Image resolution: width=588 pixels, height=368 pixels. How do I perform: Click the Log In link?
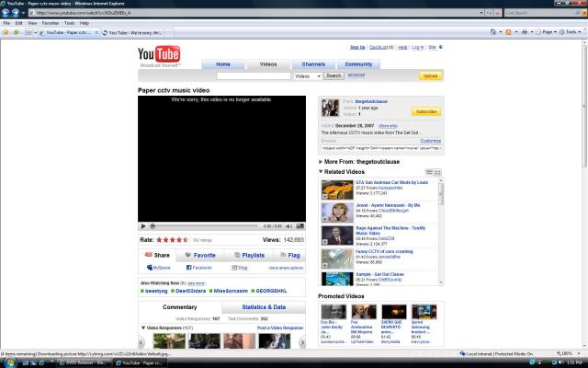tap(418, 47)
